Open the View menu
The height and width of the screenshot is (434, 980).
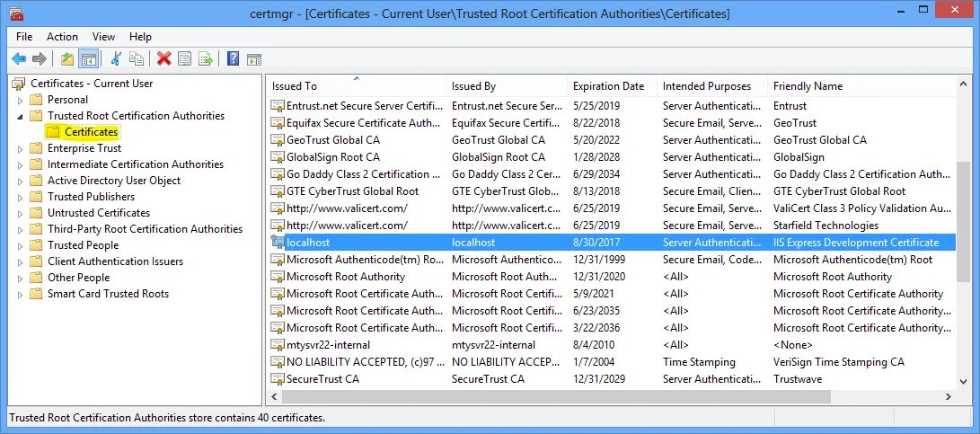point(104,37)
